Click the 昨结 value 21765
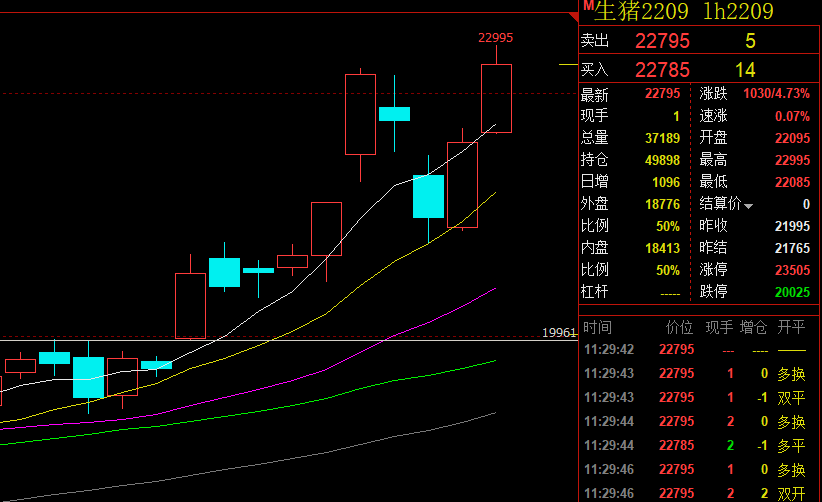 (792, 248)
